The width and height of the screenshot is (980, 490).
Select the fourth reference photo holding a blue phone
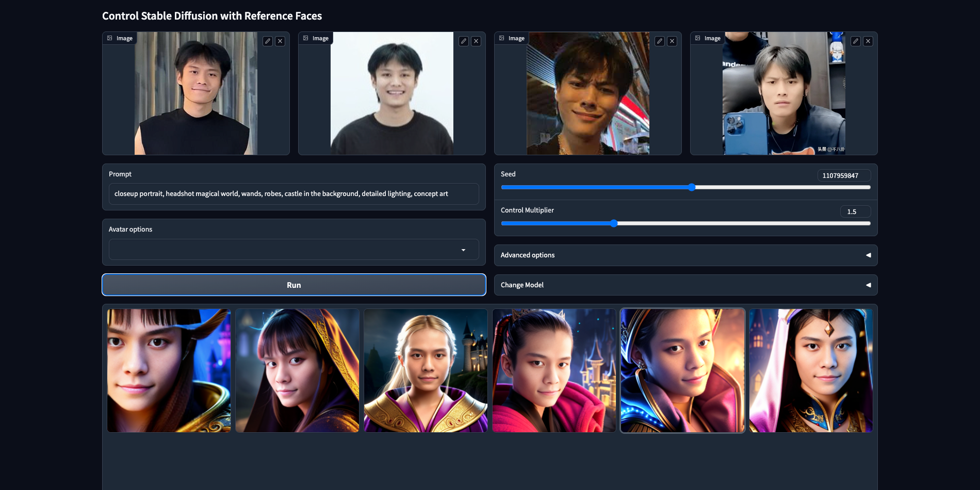[784, 93]
